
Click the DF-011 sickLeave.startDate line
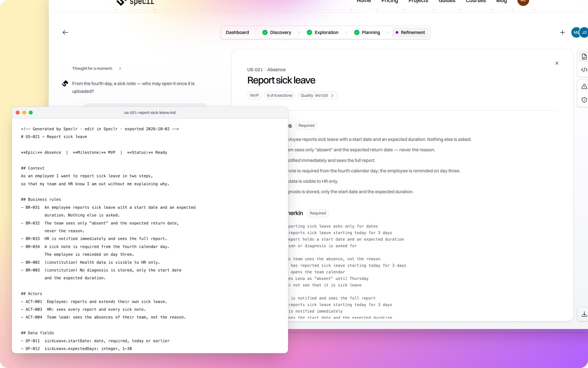[x=95, y=341]
